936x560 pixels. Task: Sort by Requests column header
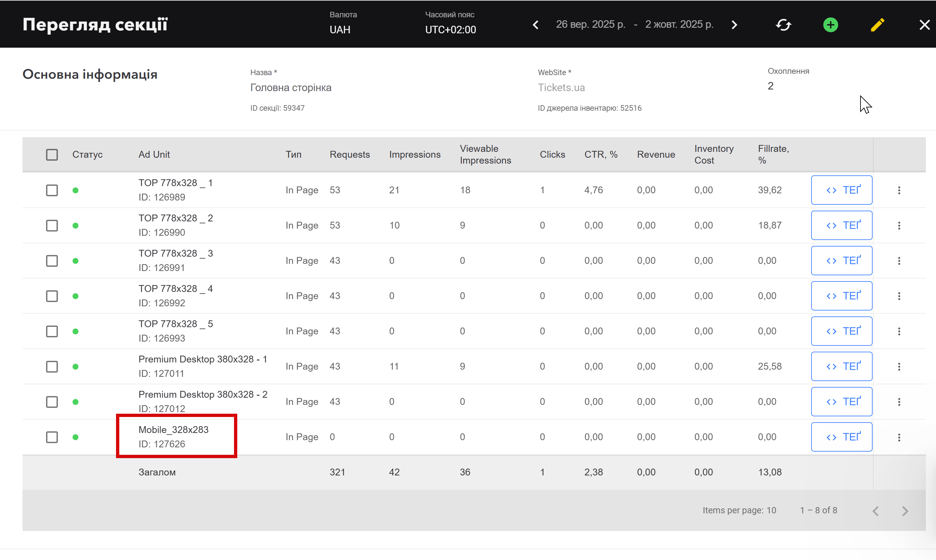[x=349, y=154]
